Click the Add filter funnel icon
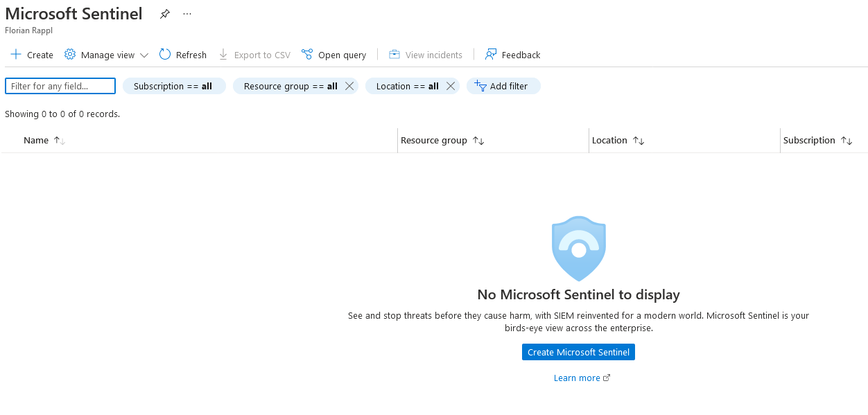The height and width of the screenshot is (415, 868). pos(480,85)
